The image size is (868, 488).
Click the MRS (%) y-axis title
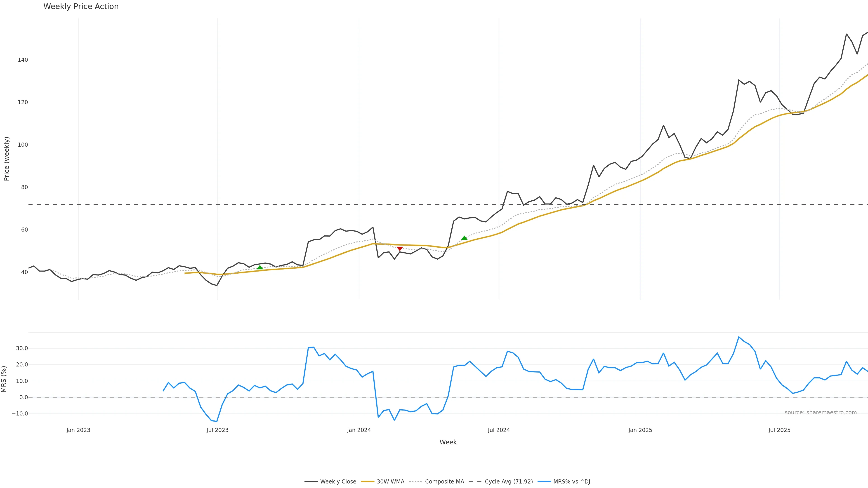[x=4, y=379]
